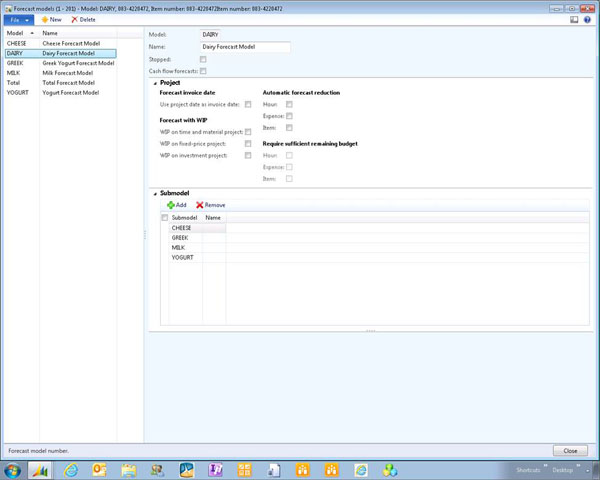Select the YOGURT submodel row

click(197, 258)
